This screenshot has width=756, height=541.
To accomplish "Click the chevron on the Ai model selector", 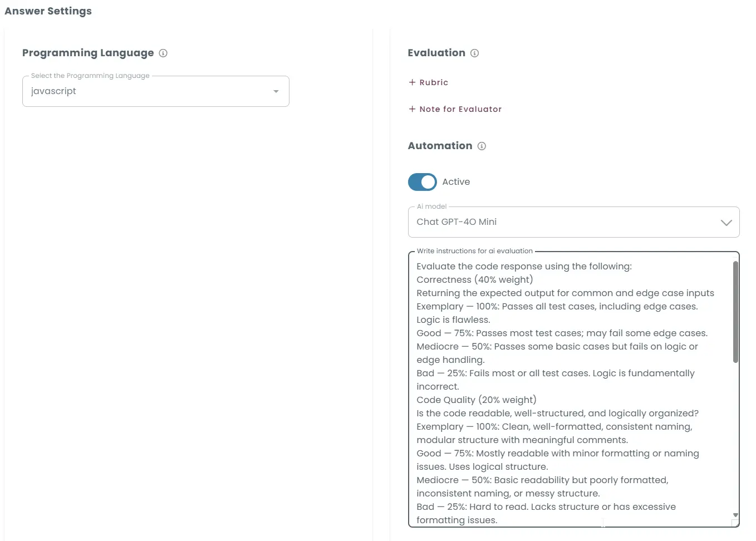I will [x=726, y=222].
